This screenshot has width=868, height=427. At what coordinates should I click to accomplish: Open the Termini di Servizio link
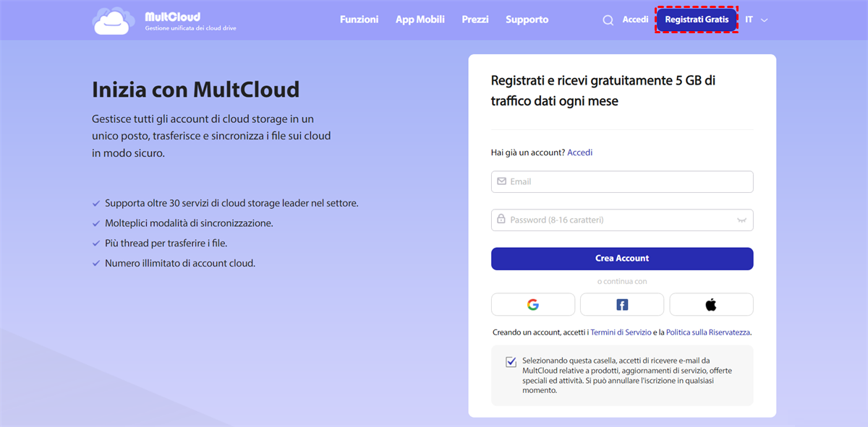(621, 332)
